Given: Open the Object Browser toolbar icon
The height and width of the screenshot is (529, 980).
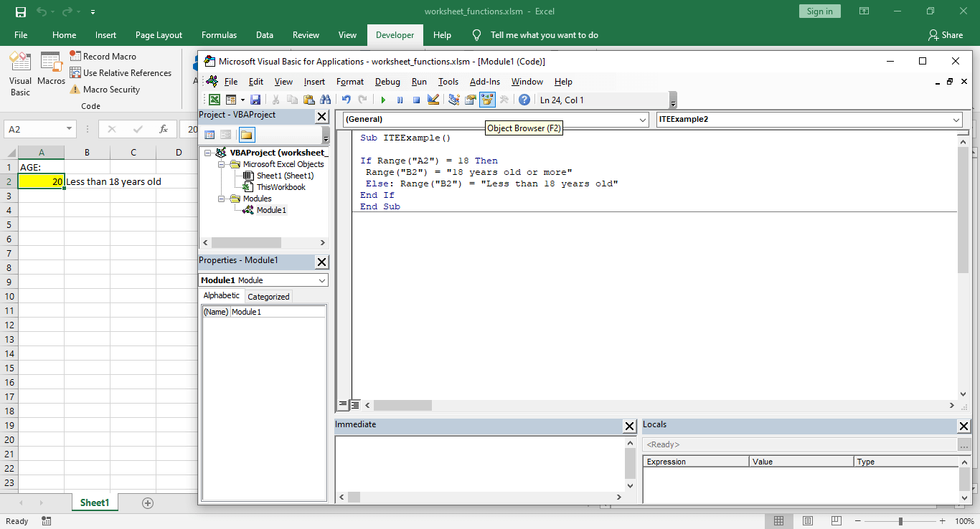Looking at the screenshot, I should point(488,100).
